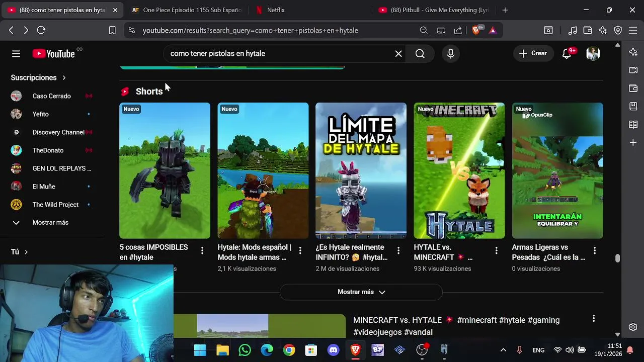This screenshot has height=362, width=644.
Task: Switch to One Piece Episodio 1155 tab
Action: pos(186,10)
